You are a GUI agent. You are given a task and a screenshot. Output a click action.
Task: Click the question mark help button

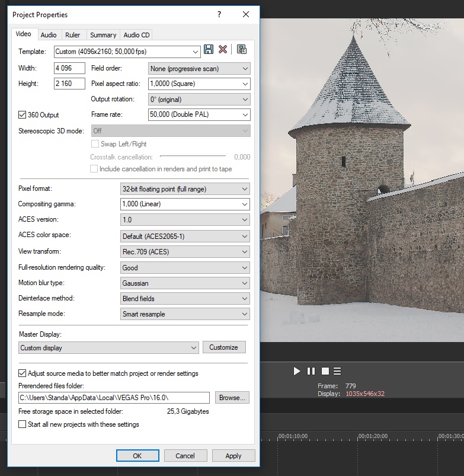219,15
